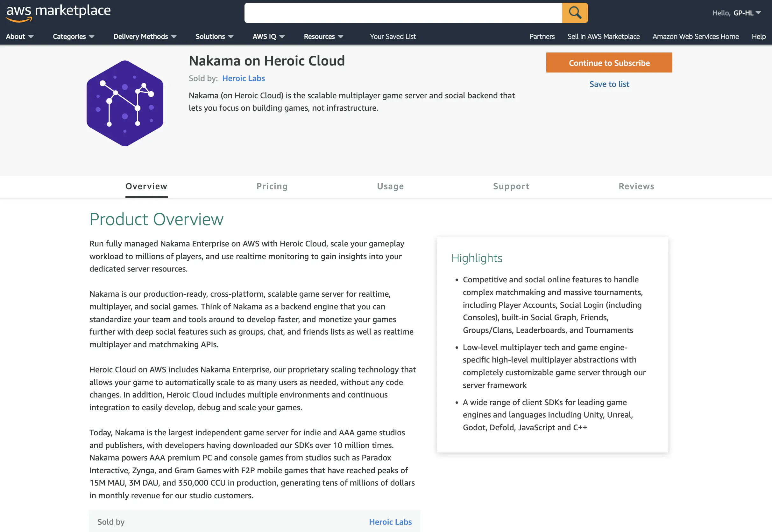Select the Reviews tab

point(636,186)
